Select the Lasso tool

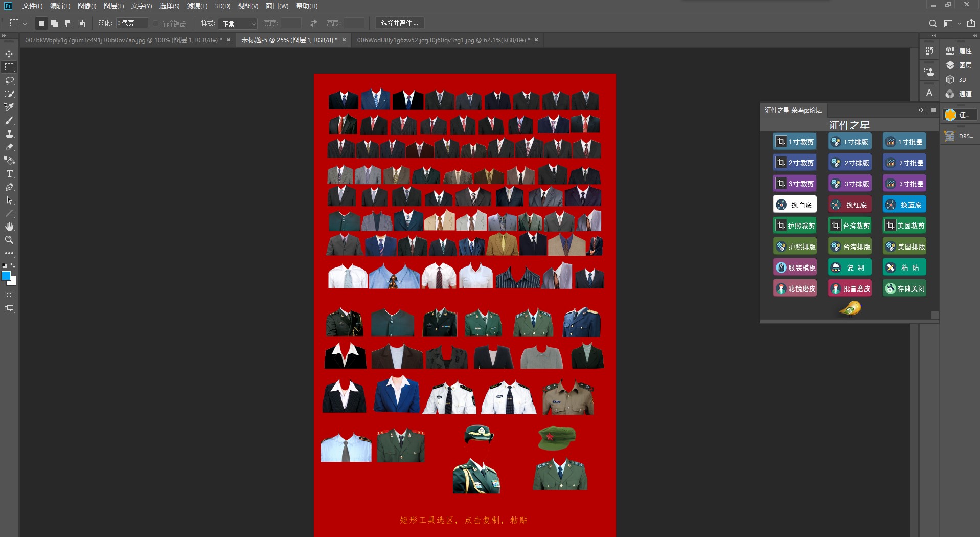point(9,80)
